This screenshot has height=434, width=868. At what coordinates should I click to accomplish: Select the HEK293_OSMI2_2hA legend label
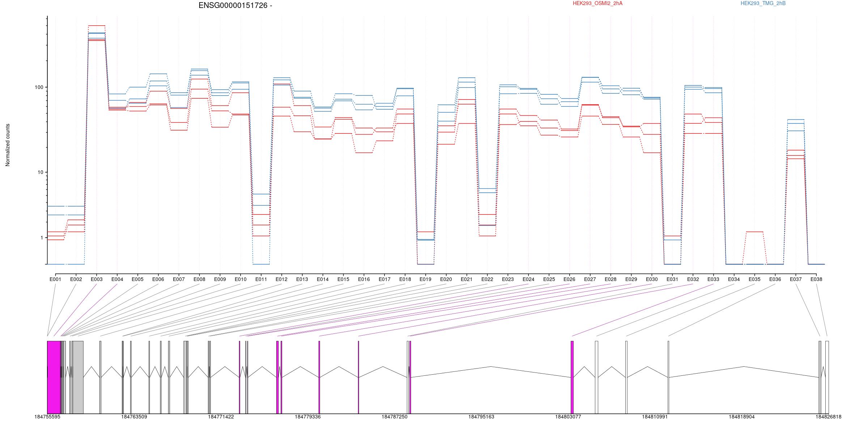[x=597, y=3]
